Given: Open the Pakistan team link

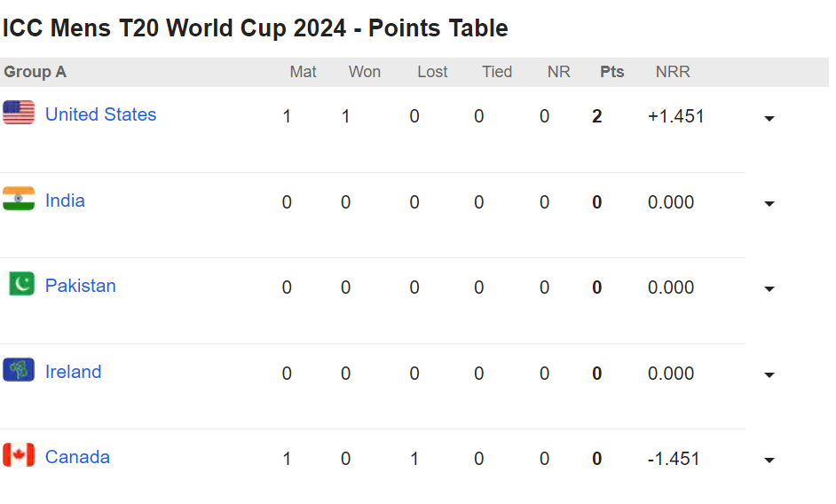Looking at the screenshot, I should (81, 286).
